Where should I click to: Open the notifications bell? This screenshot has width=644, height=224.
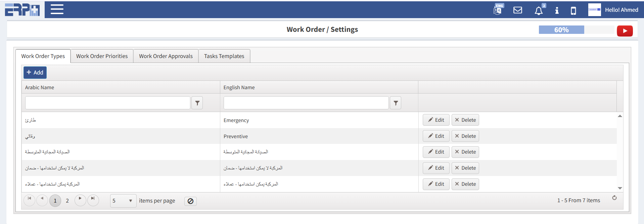(x=539, y=11)
